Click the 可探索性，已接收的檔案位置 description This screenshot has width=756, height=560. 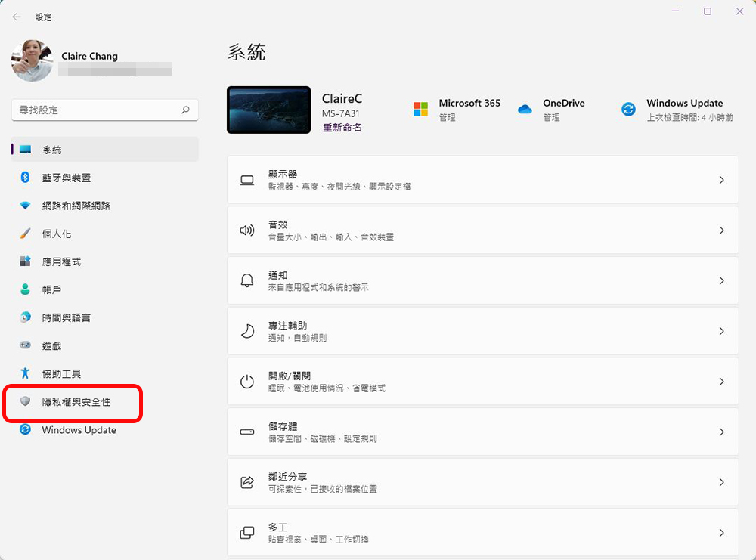tap(323, 489)
